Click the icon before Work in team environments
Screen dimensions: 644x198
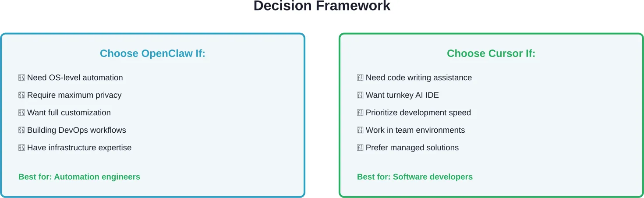(360, 131)
